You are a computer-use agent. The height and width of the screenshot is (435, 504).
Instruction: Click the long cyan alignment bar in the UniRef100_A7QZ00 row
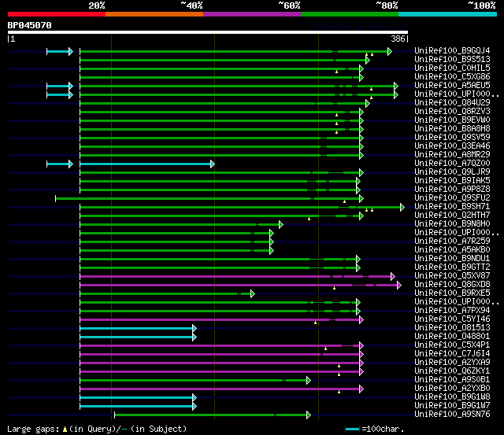147,164
